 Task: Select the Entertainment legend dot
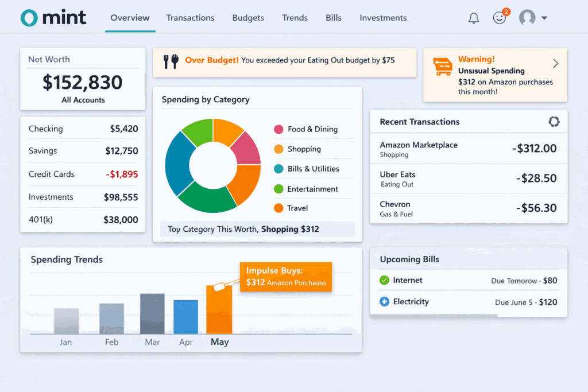tap(278, 189)
